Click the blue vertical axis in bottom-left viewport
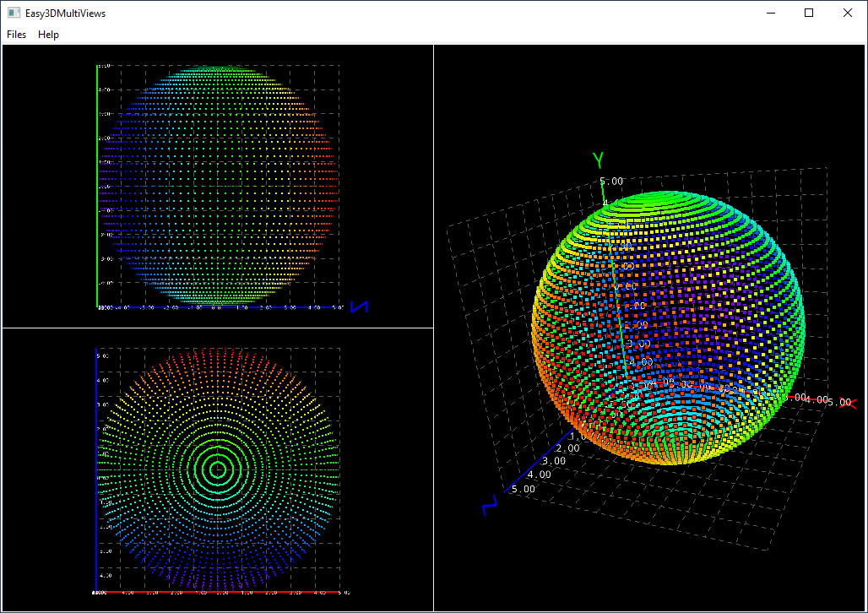This screenshot has width=868, height=613. pos(98,464)
